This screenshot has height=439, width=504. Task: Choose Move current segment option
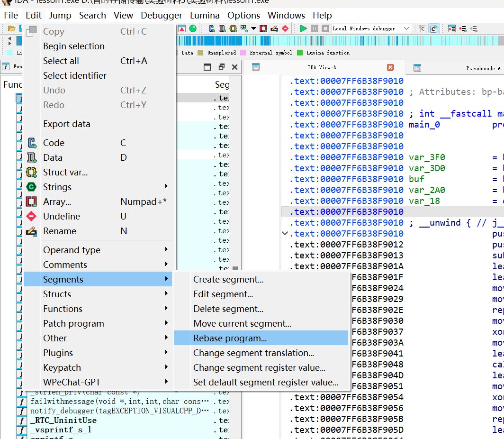tap(261, 323)
